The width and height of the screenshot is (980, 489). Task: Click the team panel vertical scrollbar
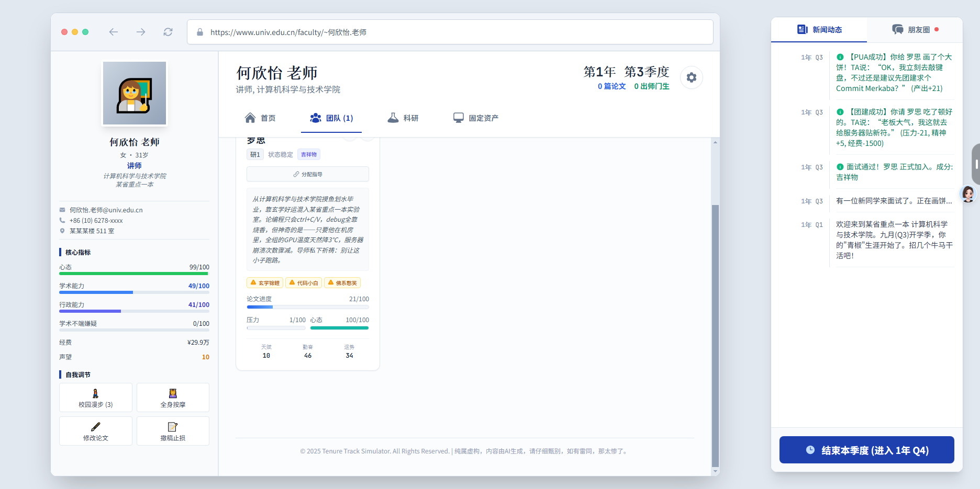tap(715, 335)
